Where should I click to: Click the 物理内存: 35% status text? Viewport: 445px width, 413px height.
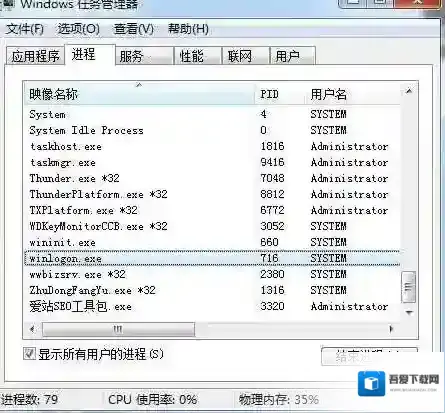point(279,399)
